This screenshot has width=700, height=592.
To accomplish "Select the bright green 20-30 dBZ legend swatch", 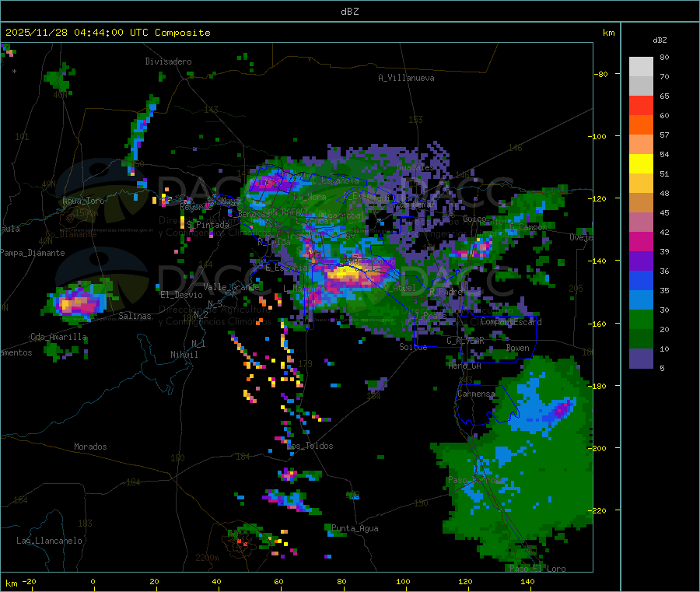I will click(641, 319).
